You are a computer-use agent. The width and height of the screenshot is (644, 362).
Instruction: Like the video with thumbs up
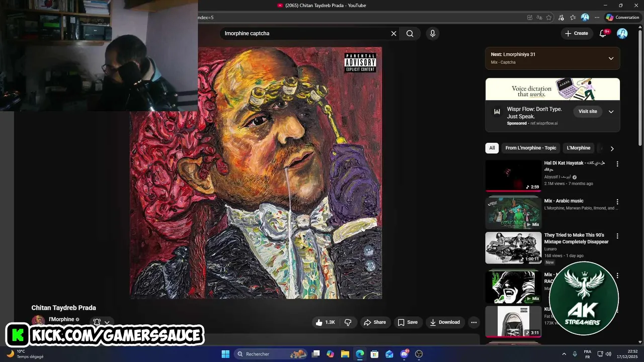click(325, 322)
